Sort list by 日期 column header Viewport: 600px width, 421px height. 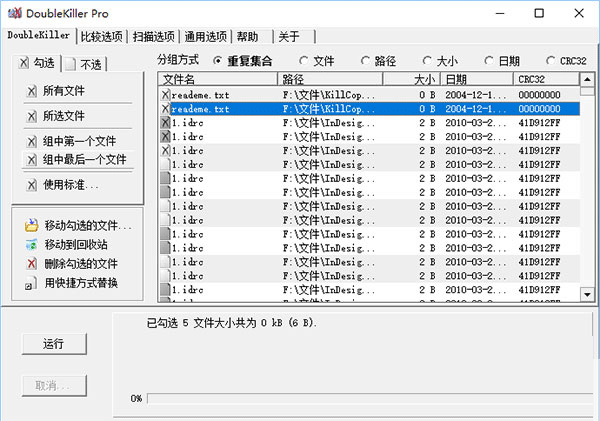pos(477,79)
